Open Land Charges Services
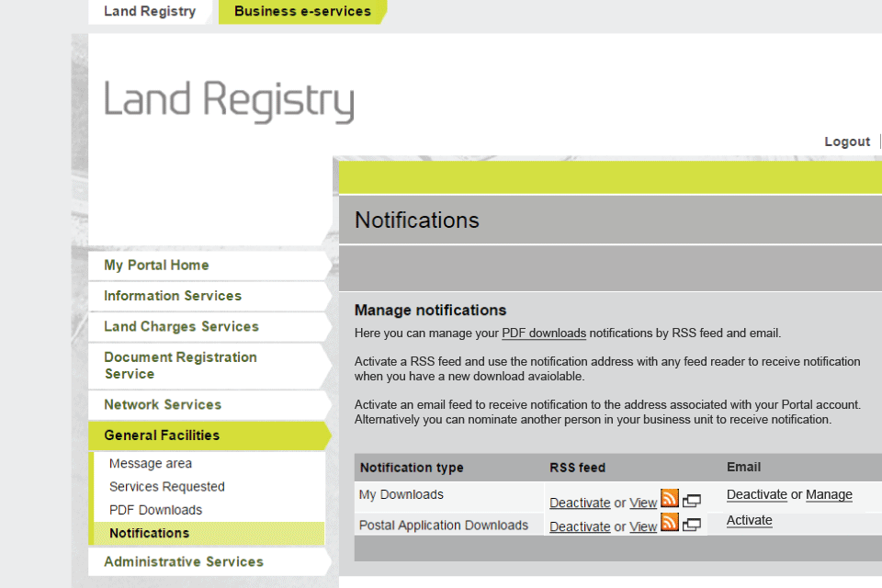 179,326
